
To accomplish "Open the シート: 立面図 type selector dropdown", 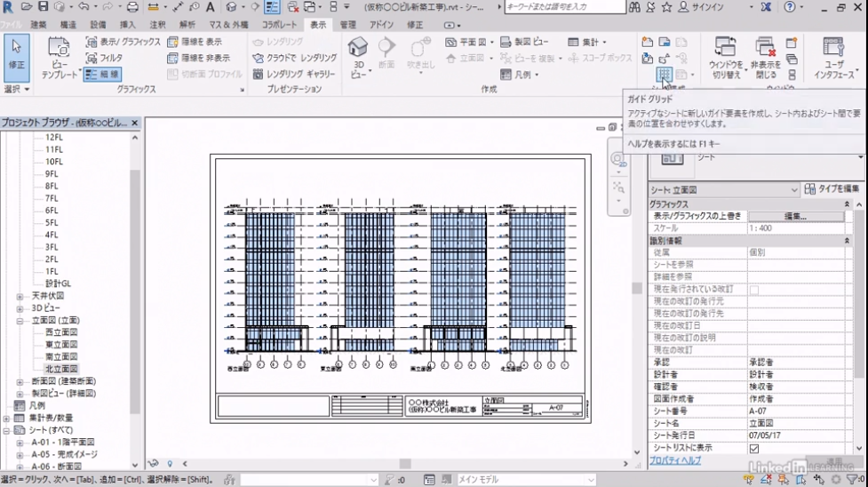I will pos(793,189).
